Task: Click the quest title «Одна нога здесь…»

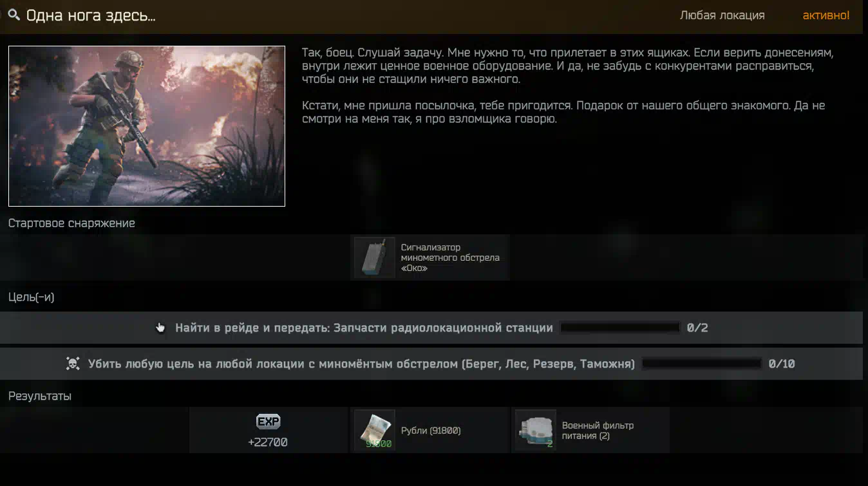Action: (x=91, y=15)
